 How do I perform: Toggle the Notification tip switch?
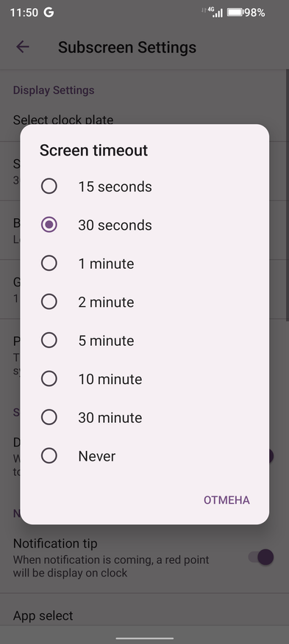click(262, 557)
